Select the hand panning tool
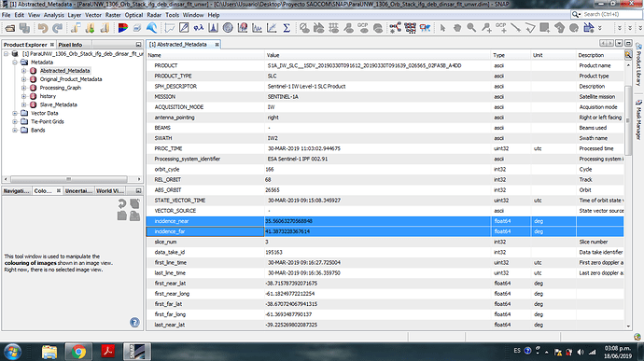Viewport: 644px width, 361px height. pyautogui.click(x=456, y=28)
